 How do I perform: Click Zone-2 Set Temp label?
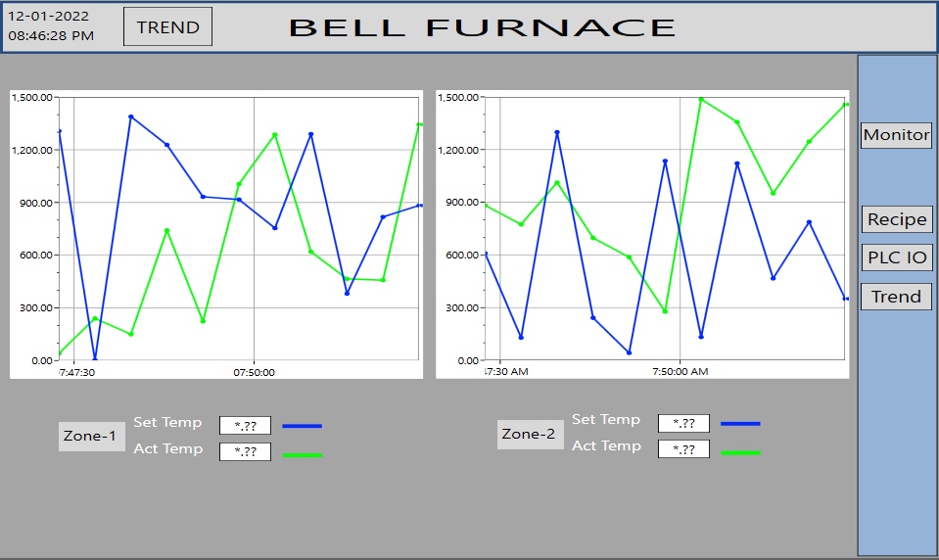tap(606, 419)
